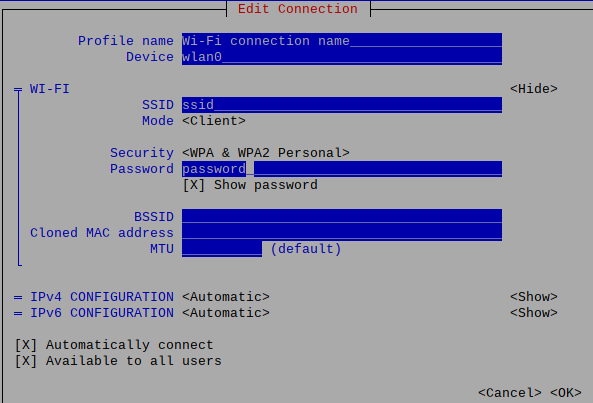
Task: Click the Cancel button
Action: pyautogui.click(x=510, y=393)
